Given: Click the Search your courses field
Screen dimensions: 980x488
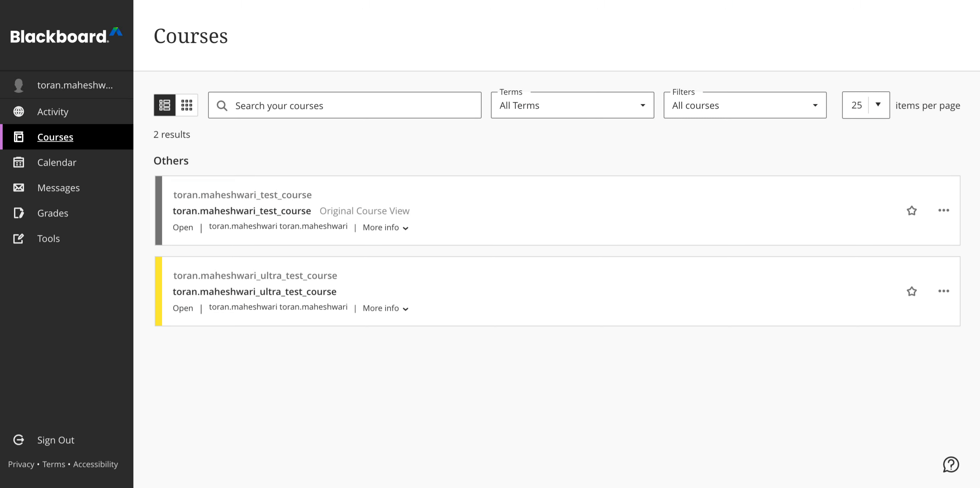Looking at the screenshot, I should tap(345, 105).
